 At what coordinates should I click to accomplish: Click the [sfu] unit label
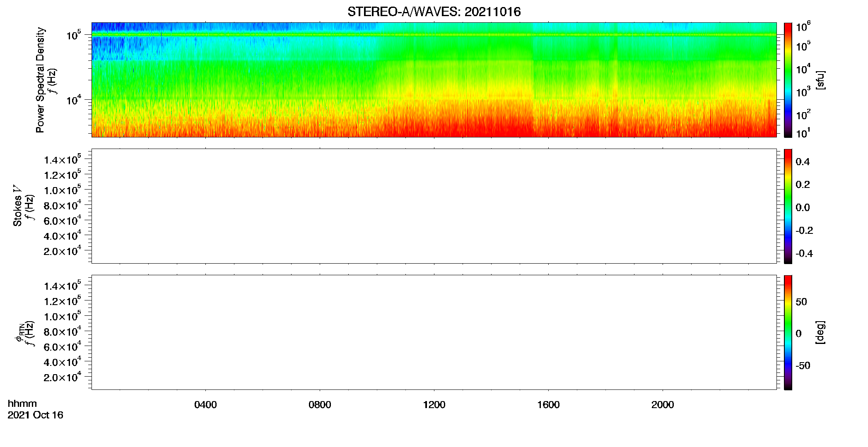point(820,80)
